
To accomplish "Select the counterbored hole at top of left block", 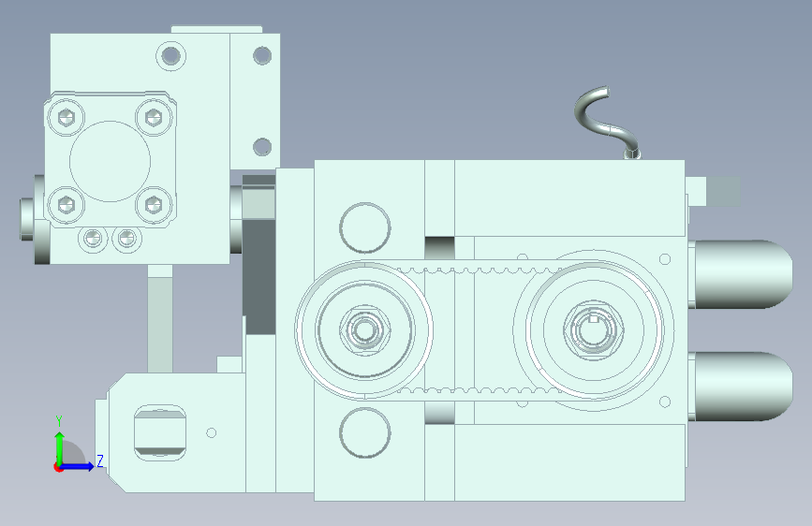I will [x=170, y=55].
